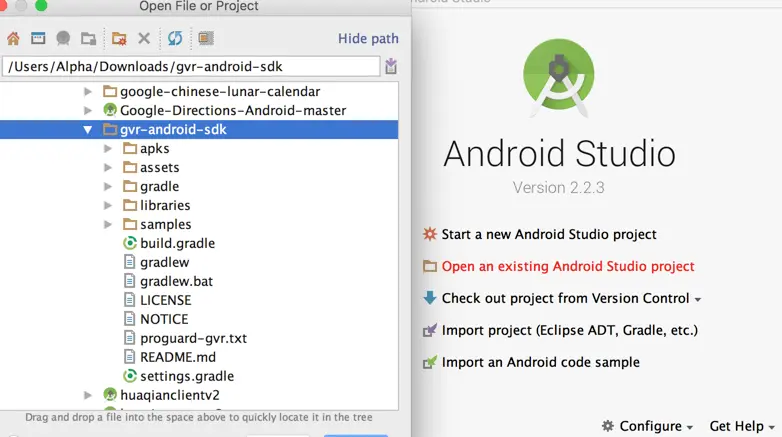
Task: Click the Desktop directory toolbar icon
Action: pos(38,38)
